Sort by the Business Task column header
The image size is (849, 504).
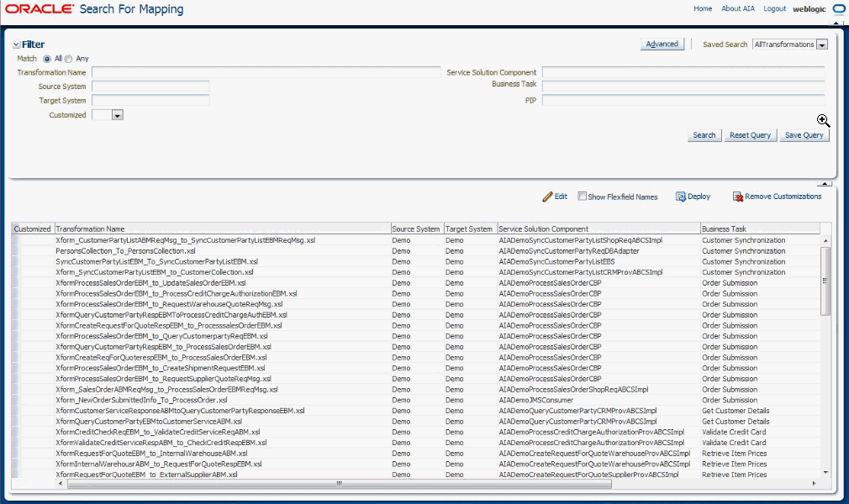pos(760,229)
